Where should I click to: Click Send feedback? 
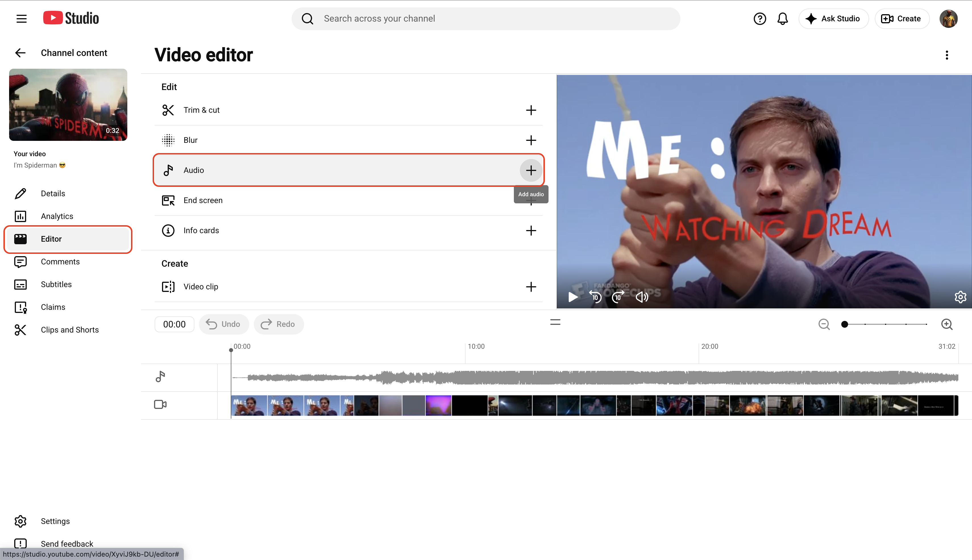coord(68,544)
